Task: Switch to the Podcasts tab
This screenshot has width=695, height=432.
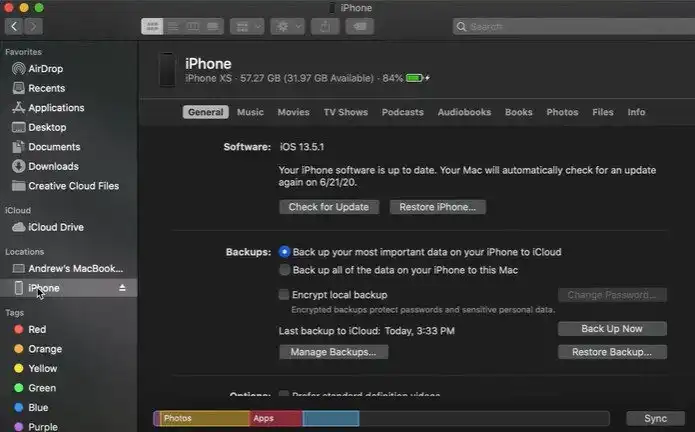Action: [x=402, y=112]
